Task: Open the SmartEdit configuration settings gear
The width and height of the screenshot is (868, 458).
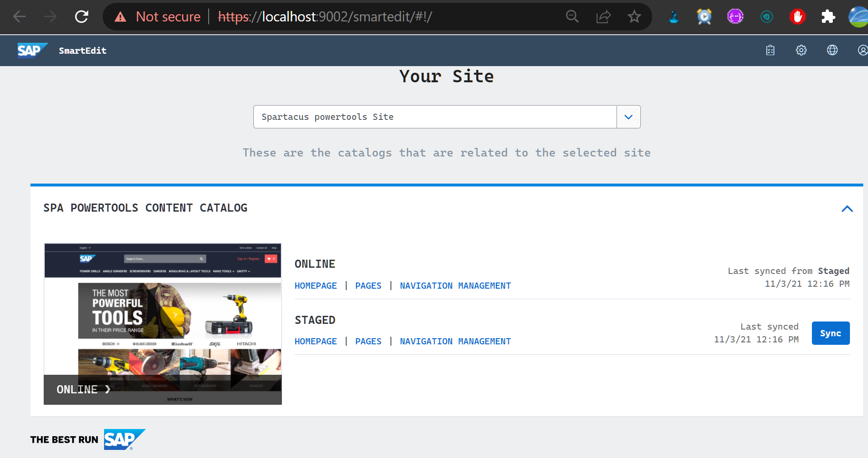Action: click(801, 50)
